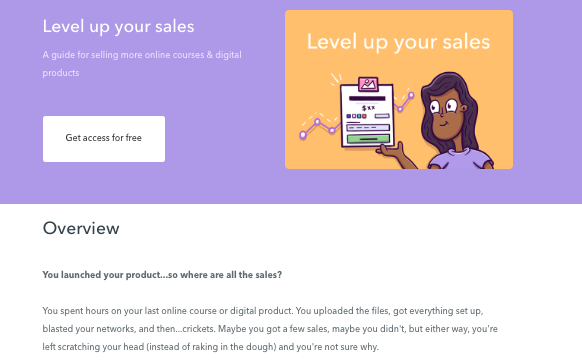This screenshot has width=582, height=364.
Task: Click the heading text inside the orange banner
Action: coord(398,42)
